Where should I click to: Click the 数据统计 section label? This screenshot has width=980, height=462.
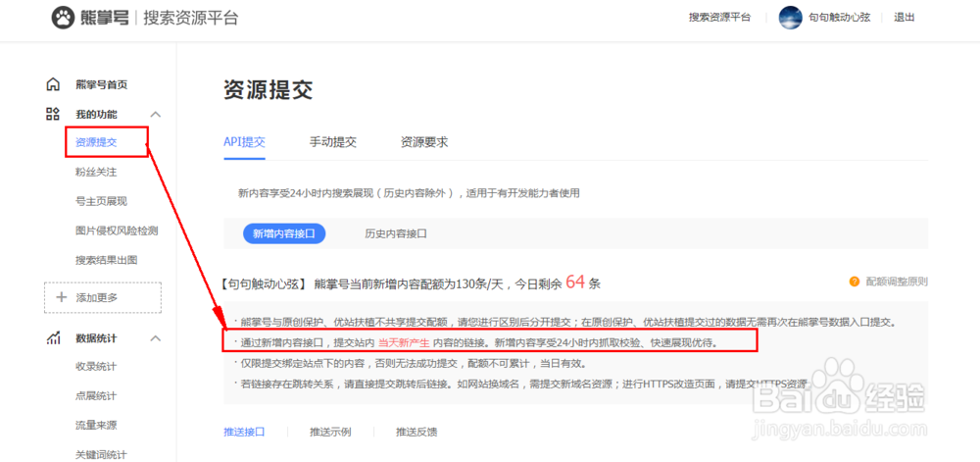[96, 338]
